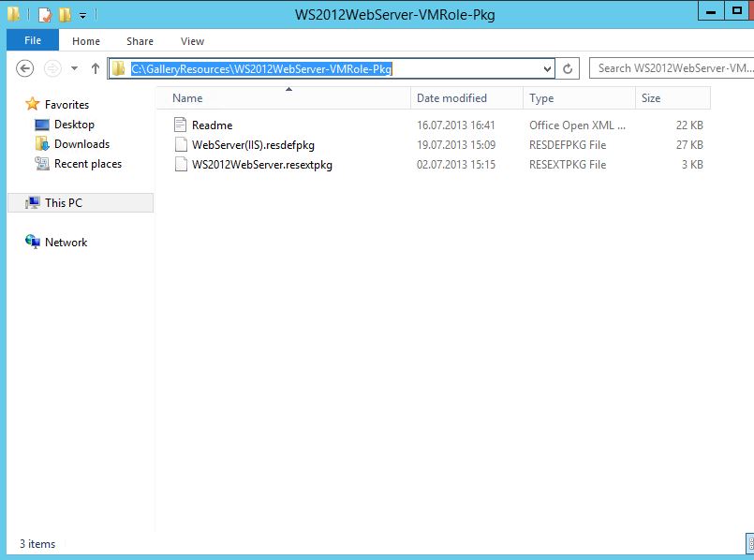Click the This PC computer icon
754x560 pixels.
click(x=32, y=203)
